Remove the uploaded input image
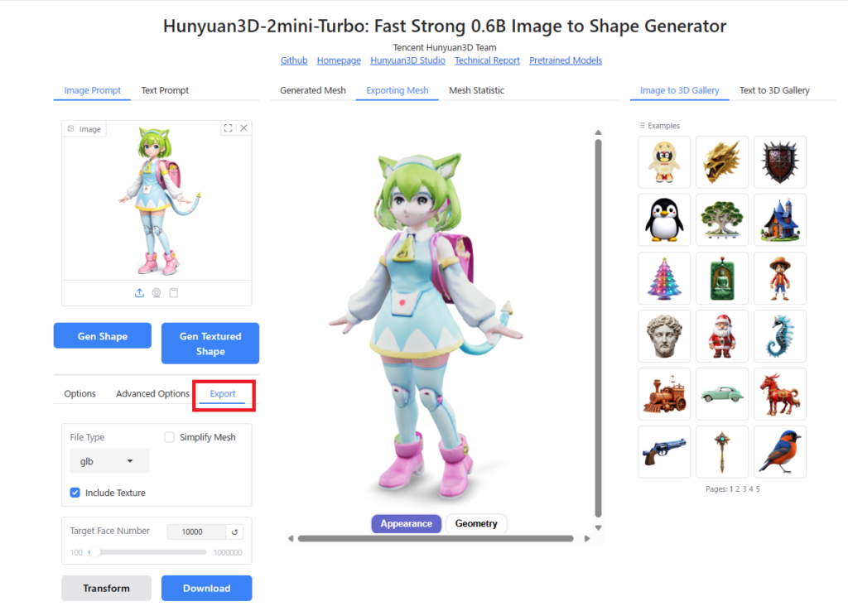Viewport: 848px width, 616px height. (243, 128)
